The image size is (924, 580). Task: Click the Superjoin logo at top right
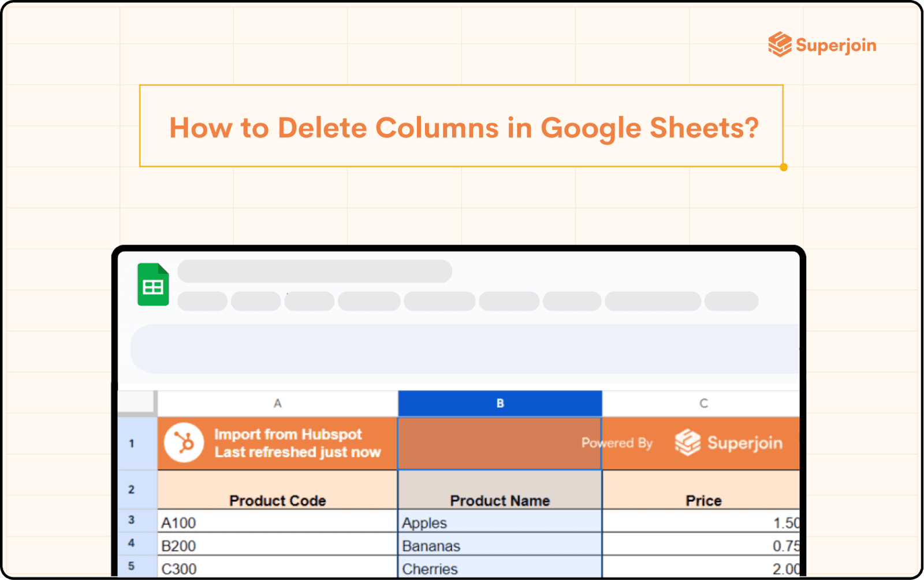[822, 44]
